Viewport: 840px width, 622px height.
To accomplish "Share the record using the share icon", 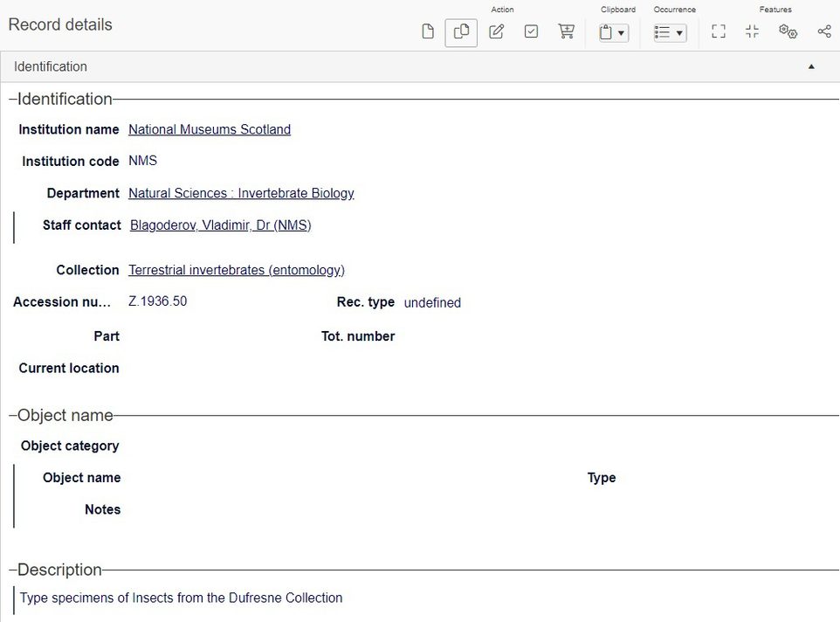I will [x=824, y=31].
